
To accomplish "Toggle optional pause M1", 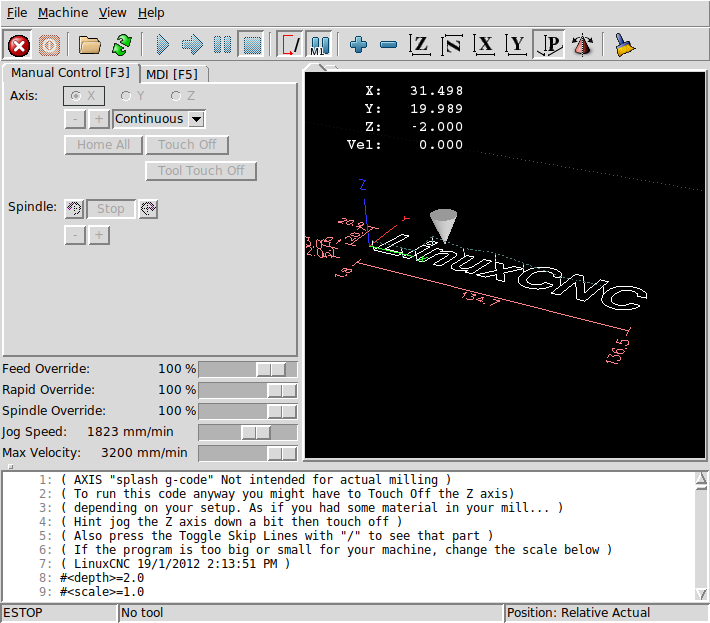I will point(320,45).
